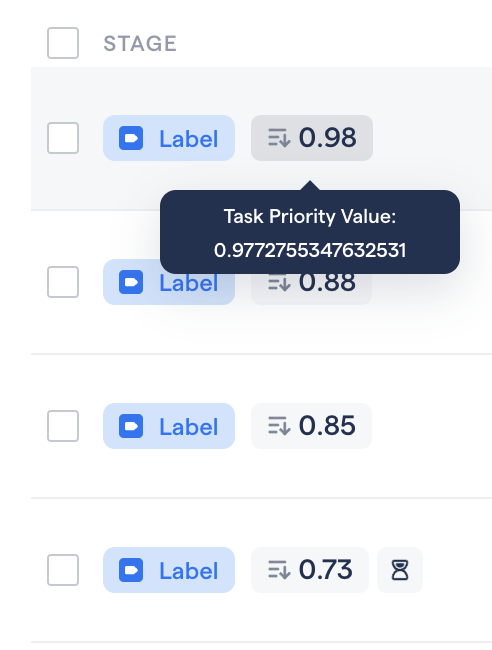
Task: Click the blue tag icon in the 0.73 row
Action: click(131, 570)
